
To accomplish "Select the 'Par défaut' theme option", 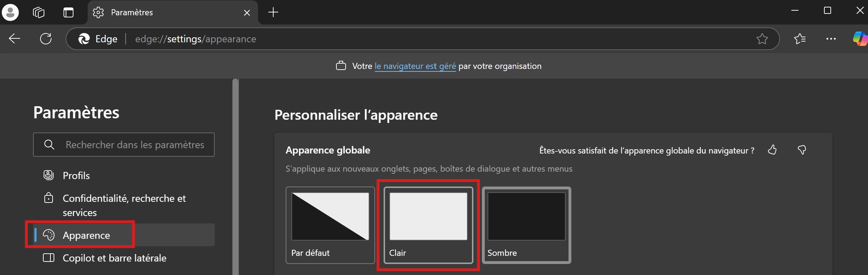I will pyautogui.click(x=330, y=225).
